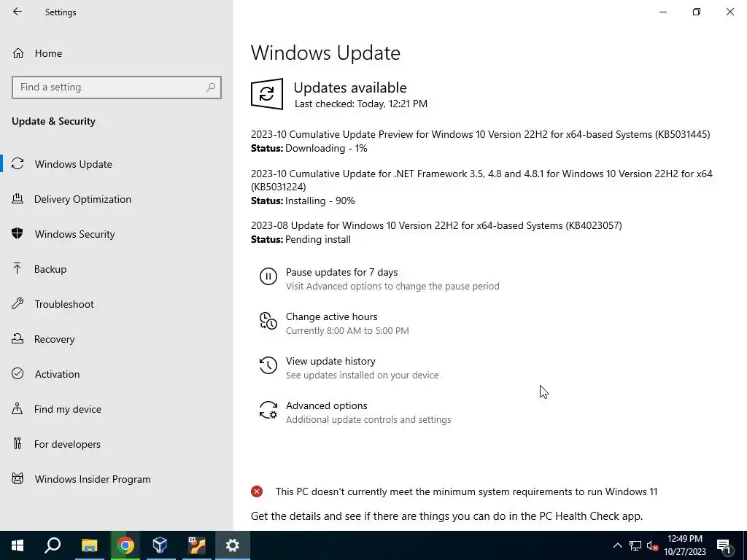Click the house icon beside Home

click(x=18, y=53)
